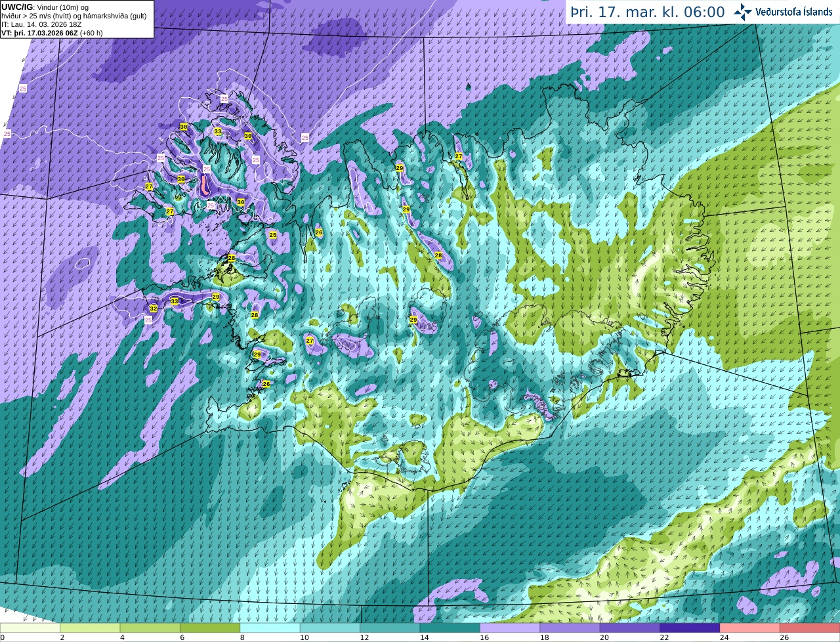
Task: Select the 6–8 m/s olive green legend swatch
Action: tap(210, 628)
